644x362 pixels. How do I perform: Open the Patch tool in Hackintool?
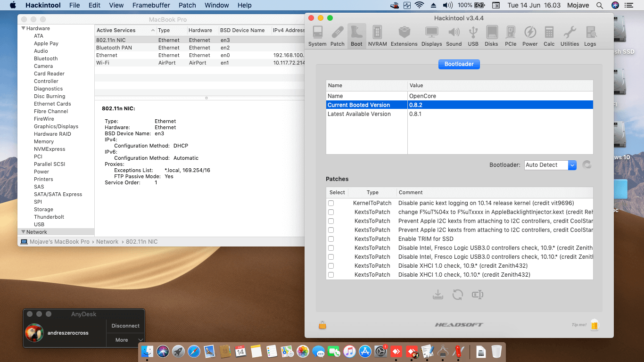coord(338,36)
